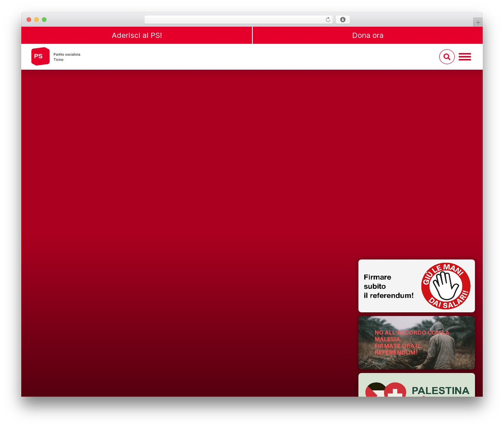This screenshot has width=504, height=427.
Task: Click the PS Partito socialista logo
Action: [x=40, y=56]
